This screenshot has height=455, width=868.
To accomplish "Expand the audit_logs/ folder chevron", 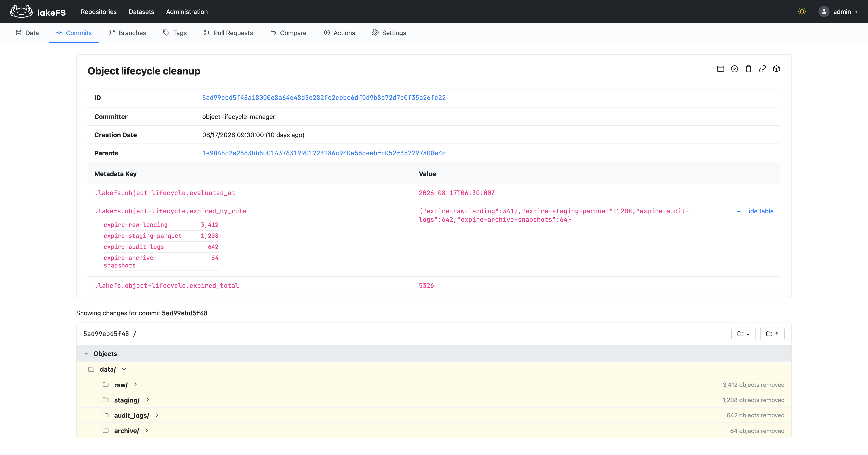I will (157, 415).
